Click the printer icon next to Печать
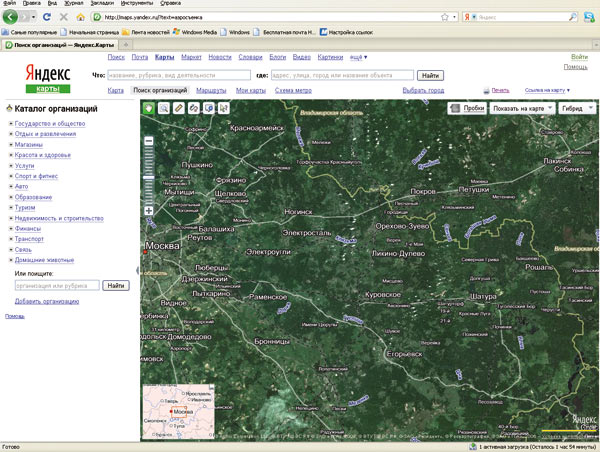 pos(486,91)
